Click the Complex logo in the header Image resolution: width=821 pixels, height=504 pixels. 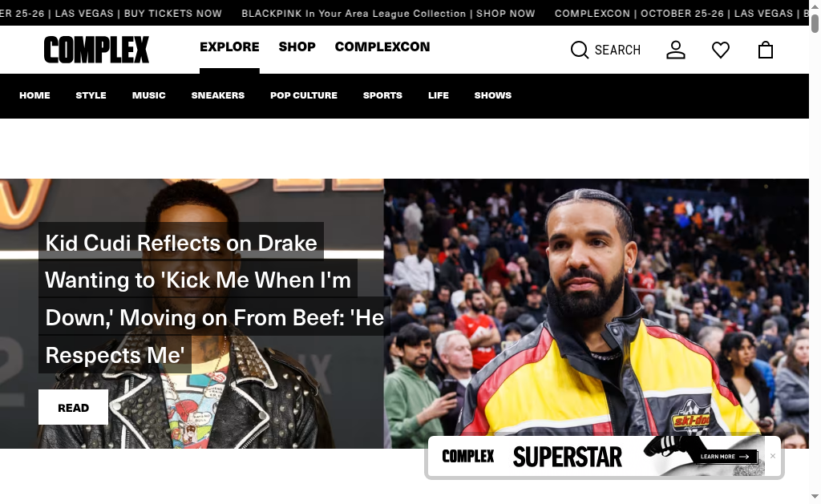tap(96, 50)
